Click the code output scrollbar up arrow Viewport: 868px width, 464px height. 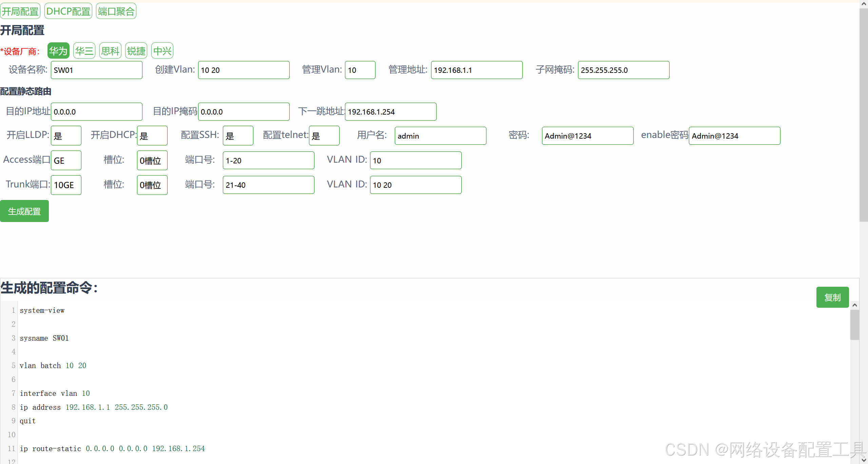click(x=854, y=305)
